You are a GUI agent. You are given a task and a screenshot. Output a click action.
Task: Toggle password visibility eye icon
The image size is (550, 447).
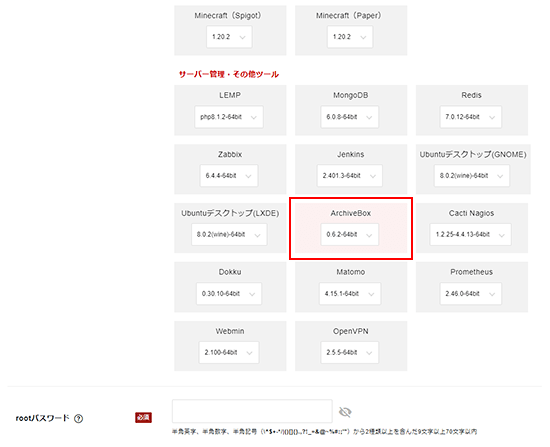coord(345,412)
